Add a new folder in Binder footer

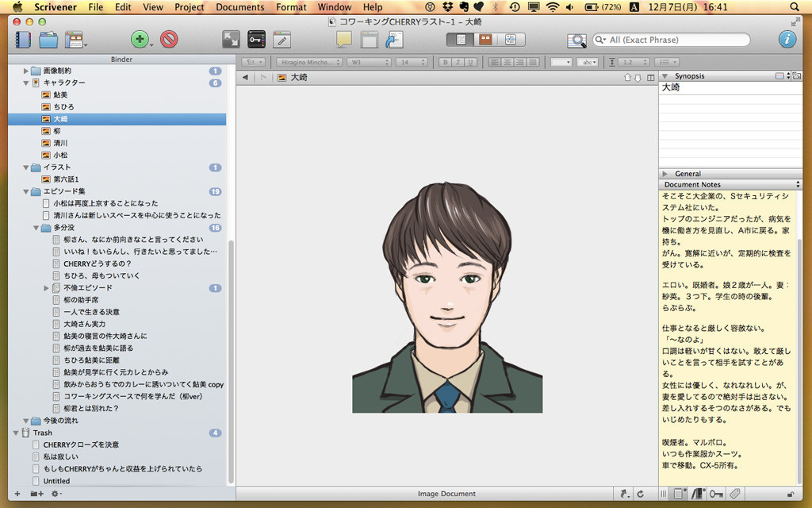(x=36, y=494)
